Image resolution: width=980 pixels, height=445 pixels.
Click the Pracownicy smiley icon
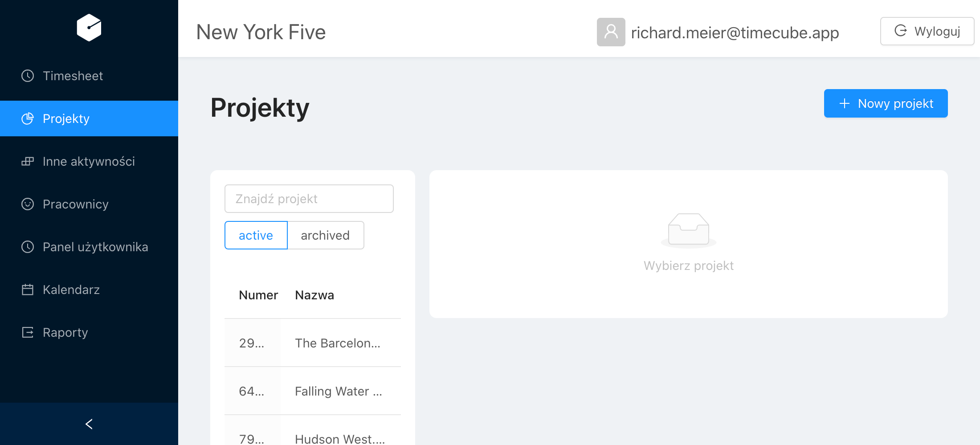[28, 204]
